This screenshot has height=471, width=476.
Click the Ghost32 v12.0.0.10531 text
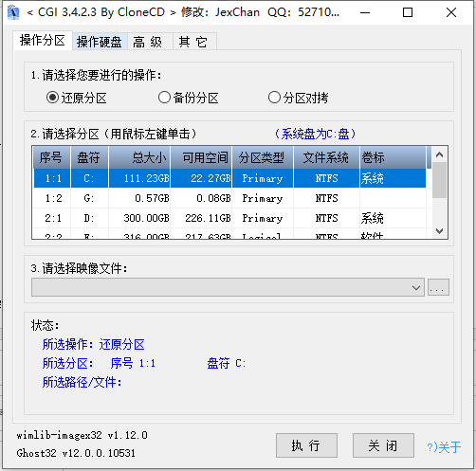76,453
